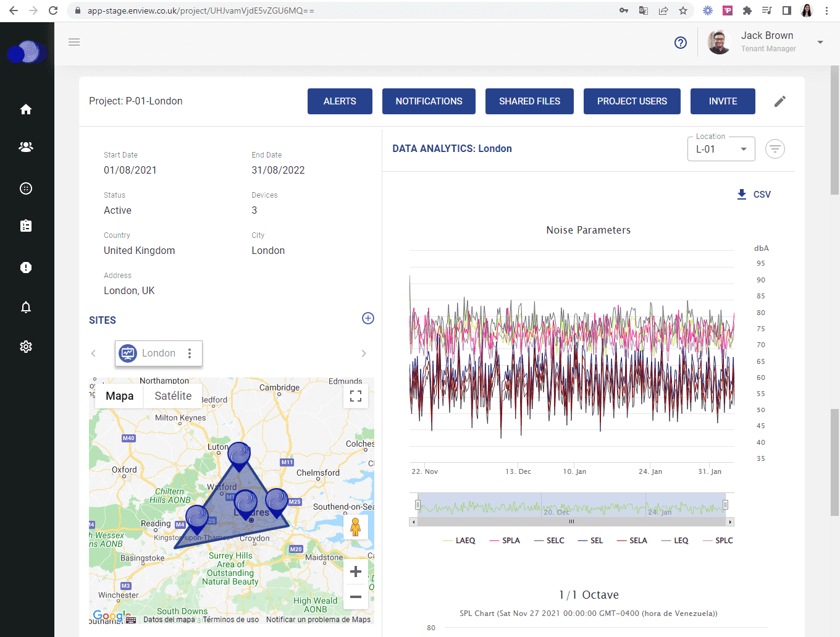Click the browser address bar

coord(346,11)
